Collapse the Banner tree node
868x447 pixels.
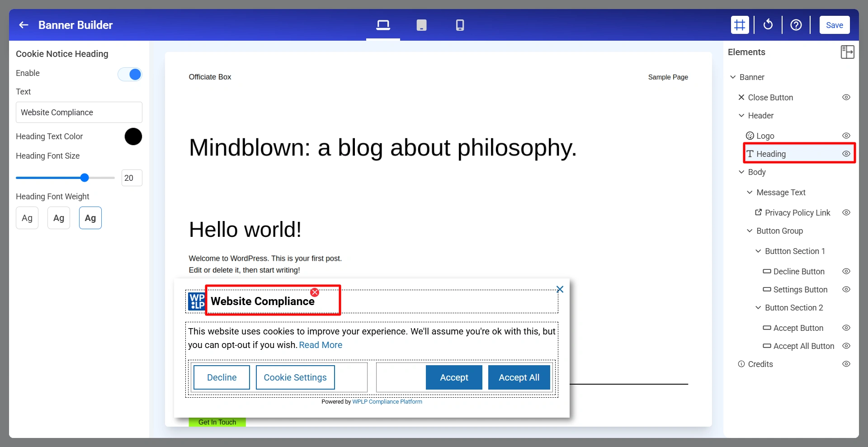coord(733,77)
